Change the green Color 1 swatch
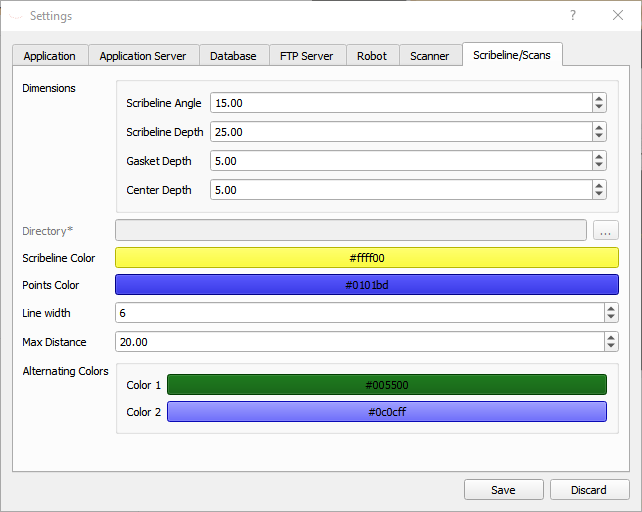This screenshot has height=512, width=642. 386,385
